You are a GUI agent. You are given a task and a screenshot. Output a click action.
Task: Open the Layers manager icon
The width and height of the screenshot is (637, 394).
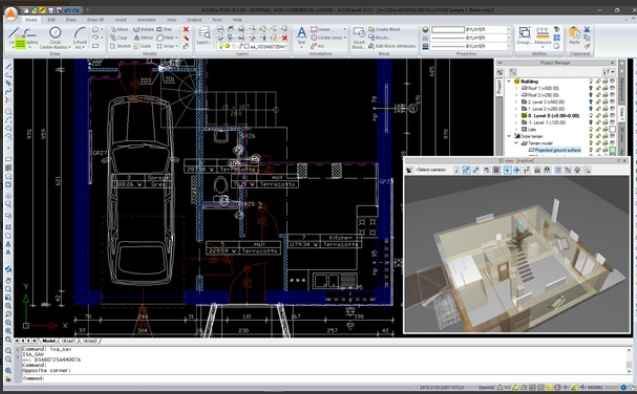pos(204,36)
